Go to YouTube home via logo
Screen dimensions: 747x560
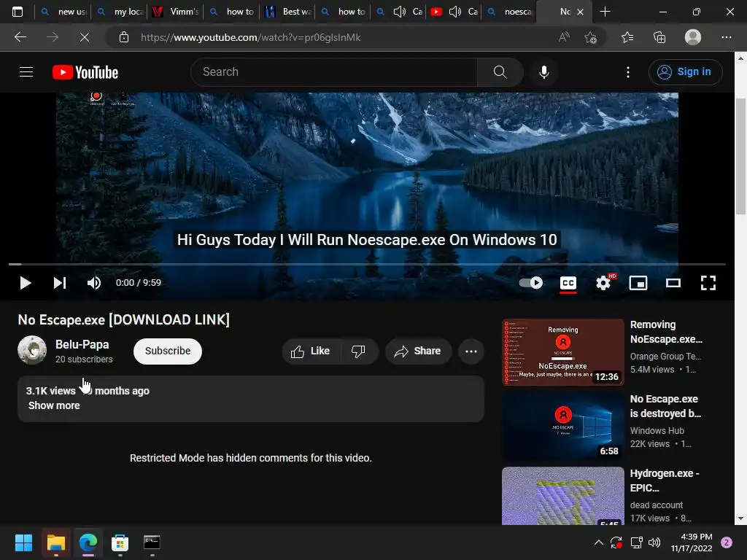pyautogui.click(x=85, y=72)
